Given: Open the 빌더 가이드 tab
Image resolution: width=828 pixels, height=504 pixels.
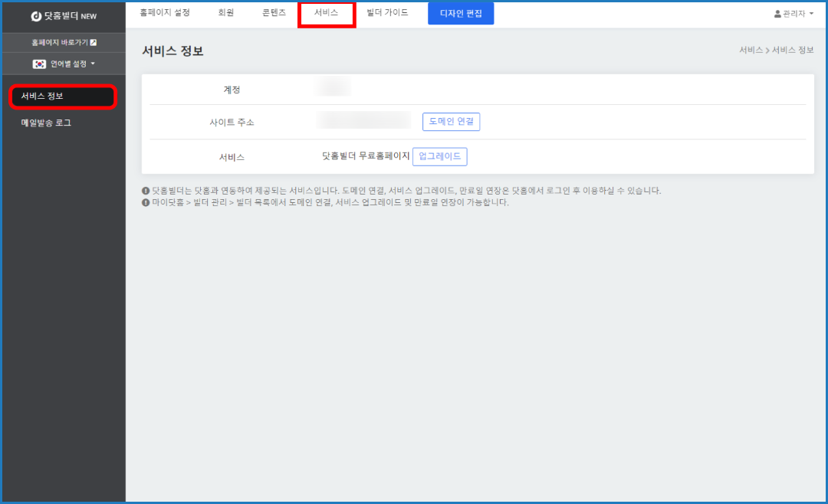Looking at the screenshot, I should pyautogui.click(x=388, y=13).
